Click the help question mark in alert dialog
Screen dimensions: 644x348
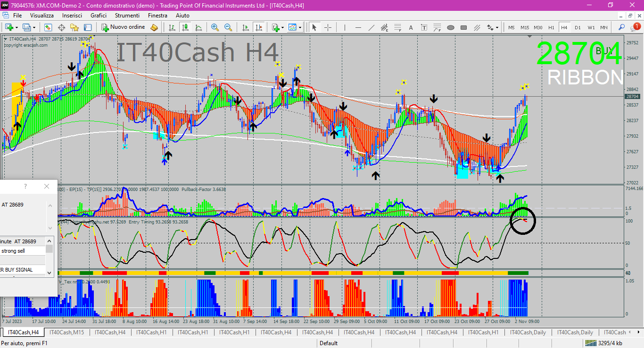click(x=25, y=186)
